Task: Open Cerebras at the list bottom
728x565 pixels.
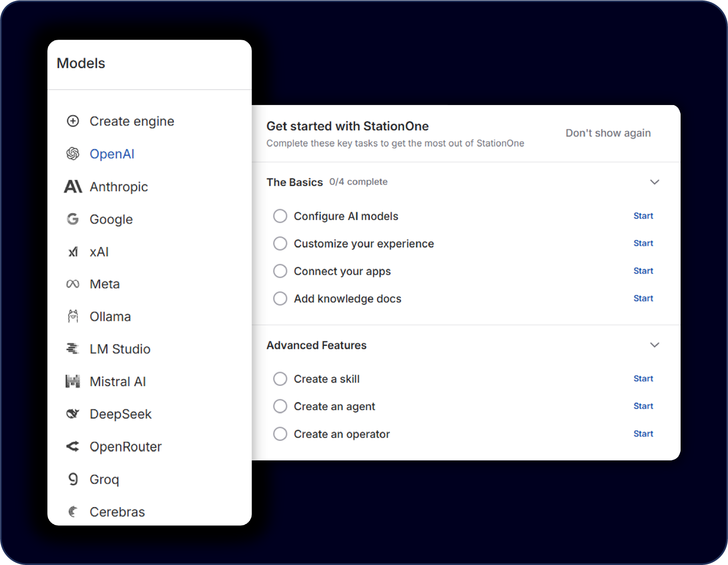Action: (117, 512)
